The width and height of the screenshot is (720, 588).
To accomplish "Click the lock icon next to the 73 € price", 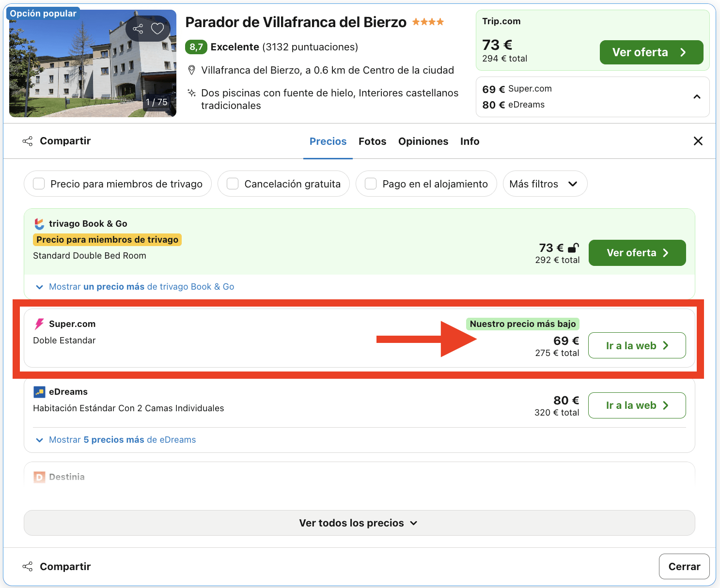I will 573,248.
